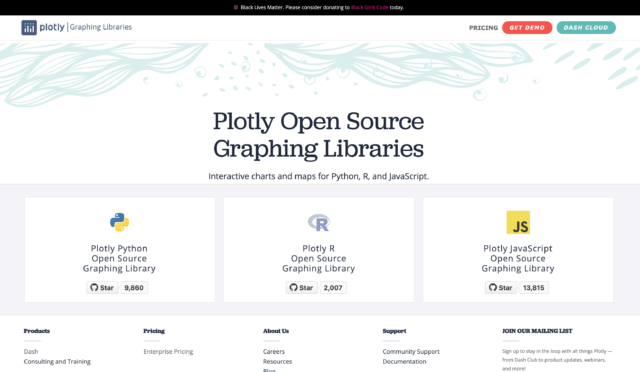640x372 pixels.
Task: Open the Pricing menu item
Action: tap(483, 28)
